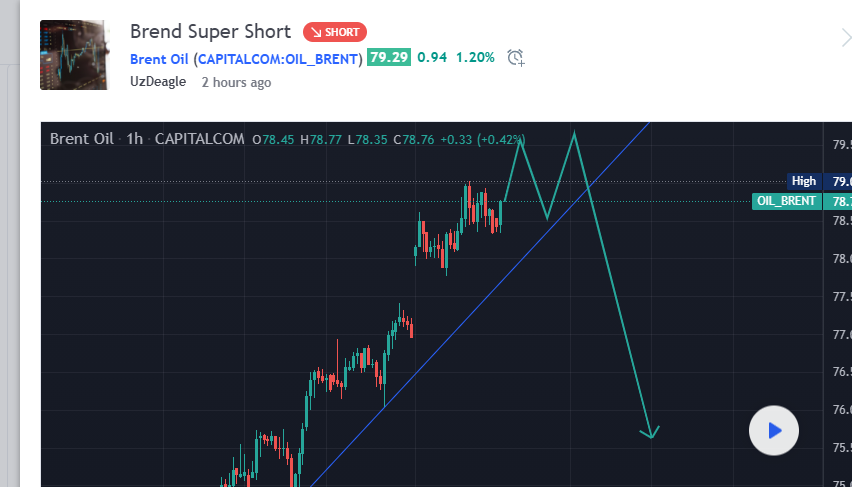Open the idea author thumbnail image
This screenshot has height=487, width=852.
point(74,54)
